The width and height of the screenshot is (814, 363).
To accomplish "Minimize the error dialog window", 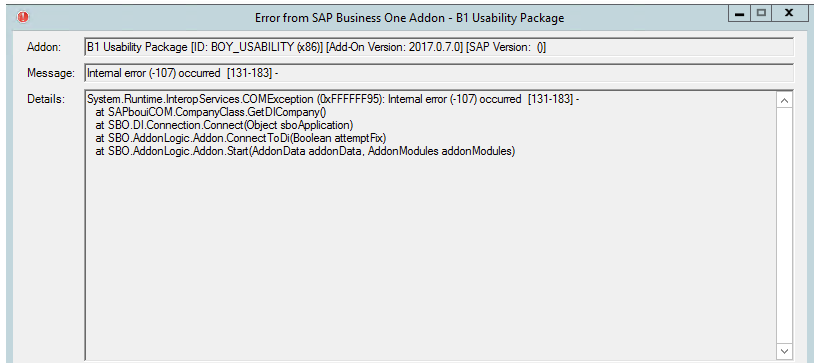I will [740, 13].
